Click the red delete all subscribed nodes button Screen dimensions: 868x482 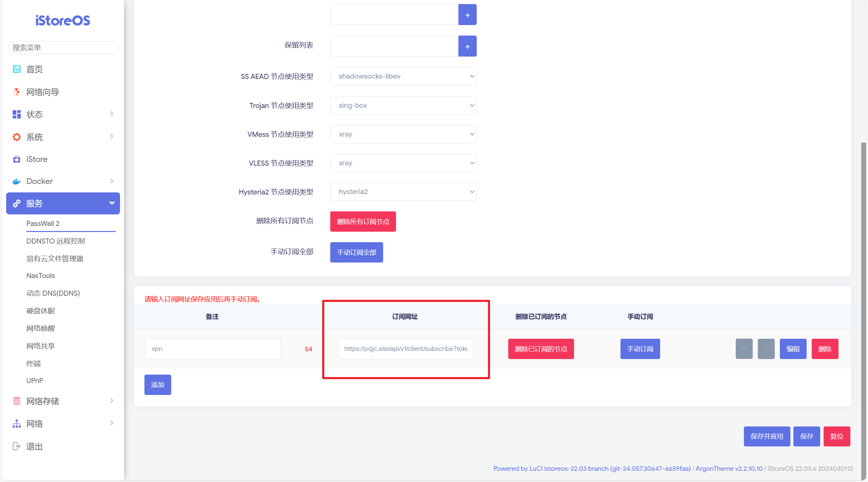(363, 222)
